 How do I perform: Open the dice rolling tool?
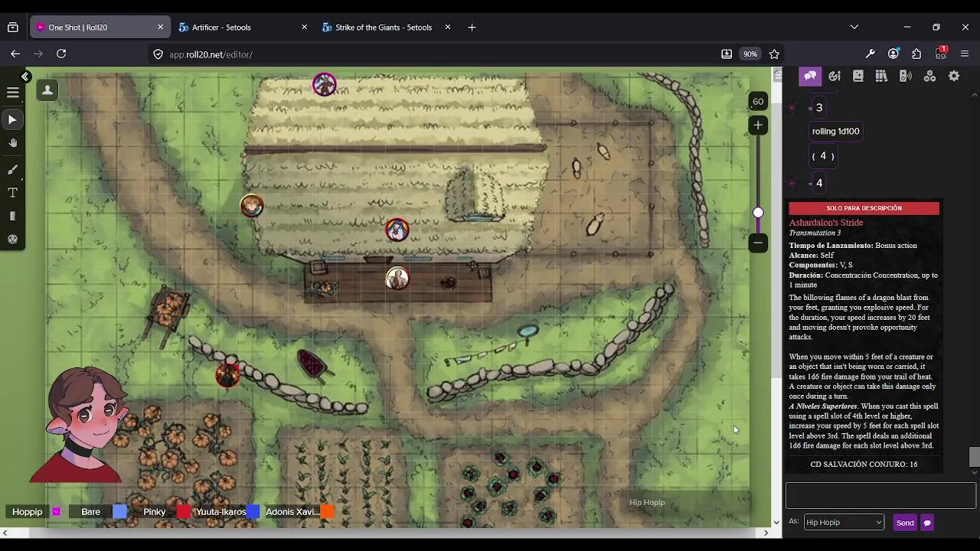pos(12,240)
